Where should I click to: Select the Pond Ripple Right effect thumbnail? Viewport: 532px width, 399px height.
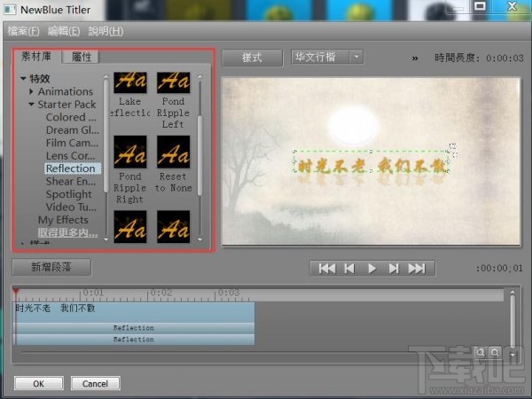130,152
